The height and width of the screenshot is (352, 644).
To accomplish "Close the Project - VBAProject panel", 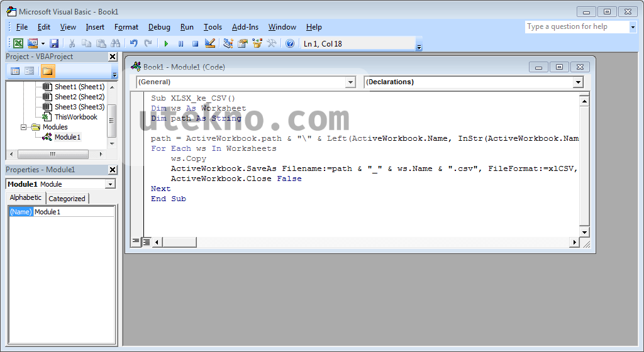I will 113,57.
